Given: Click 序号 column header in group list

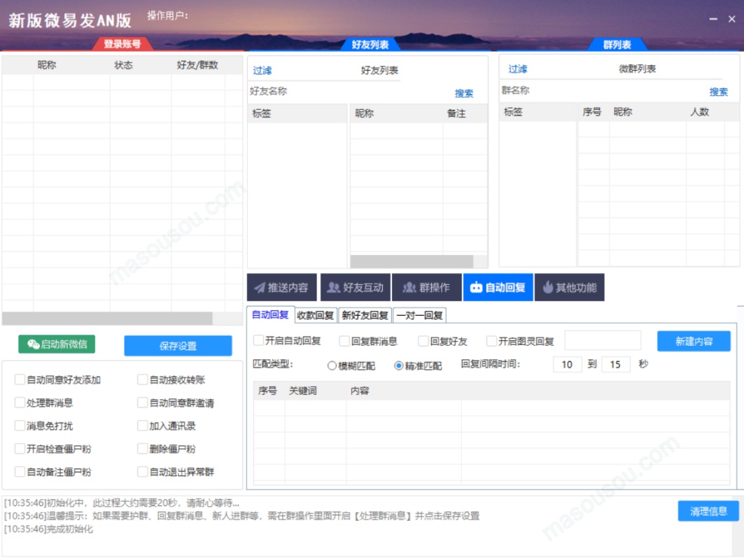Looking at the screenshot, I should tap(591, 112).
